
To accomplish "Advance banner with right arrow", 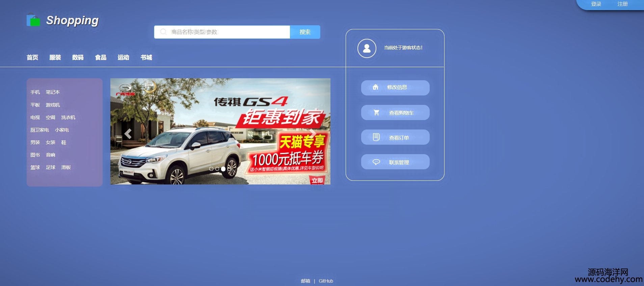I will [313, 134].
